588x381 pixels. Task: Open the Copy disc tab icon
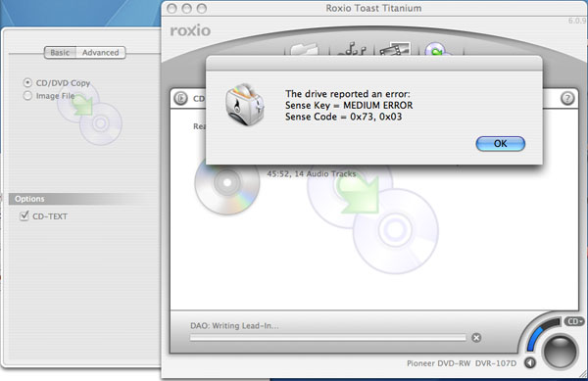(x=436, y=49)
